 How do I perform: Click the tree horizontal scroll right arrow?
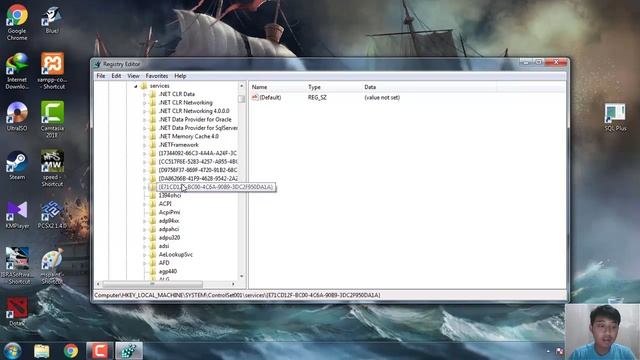(x=233, y=284)
